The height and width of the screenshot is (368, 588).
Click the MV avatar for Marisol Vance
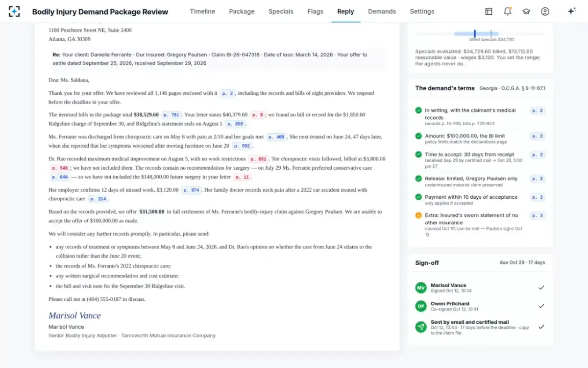click(x=421, y=288)
